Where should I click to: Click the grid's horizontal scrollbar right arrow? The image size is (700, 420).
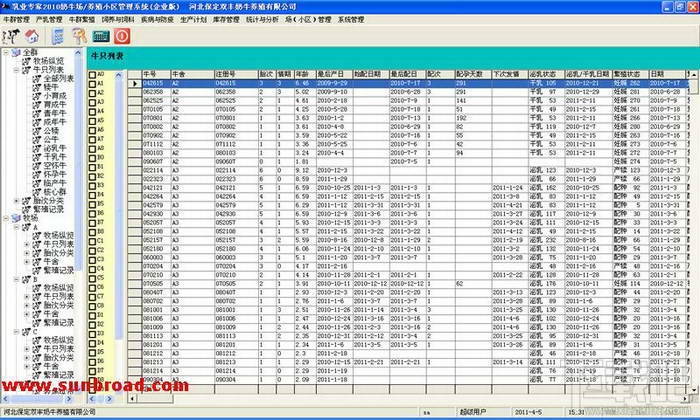tap(686, 398)
